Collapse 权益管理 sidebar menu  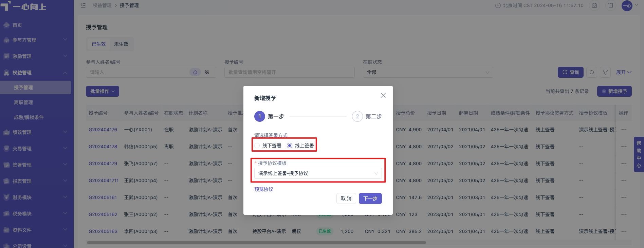[x=37, y=73]
